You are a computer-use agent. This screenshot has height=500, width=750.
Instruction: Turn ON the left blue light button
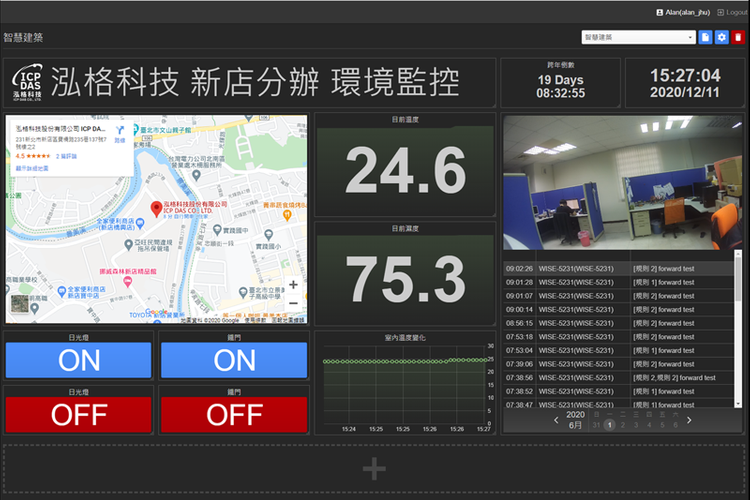78,360
